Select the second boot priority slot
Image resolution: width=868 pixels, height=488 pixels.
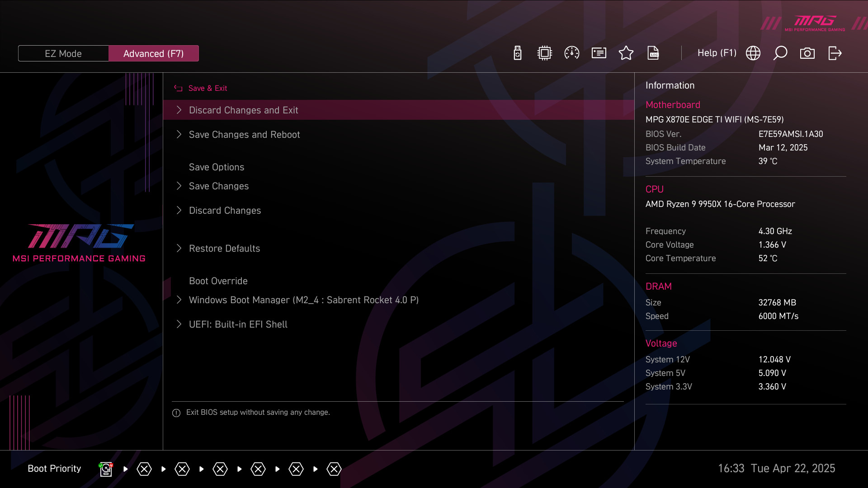[x=144, y=469]
